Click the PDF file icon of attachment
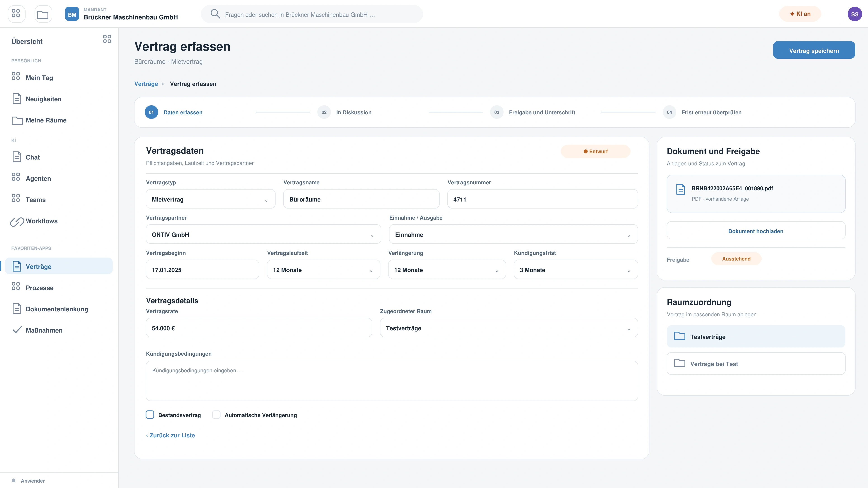The height and width of the screenshot is (488, 868). click(x=681, y=189)
